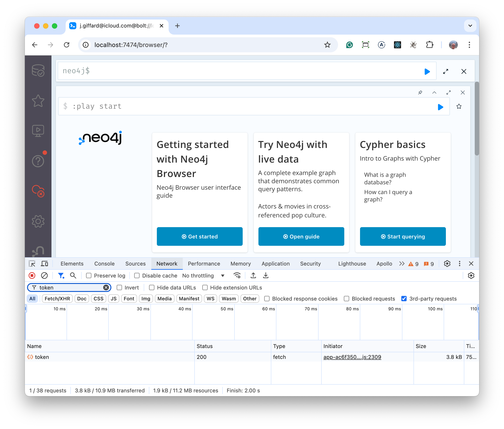The height and width of the screenshot is (429, 504).
Task: Import HAR file with upload arrow
Action: tap(253, 276)
